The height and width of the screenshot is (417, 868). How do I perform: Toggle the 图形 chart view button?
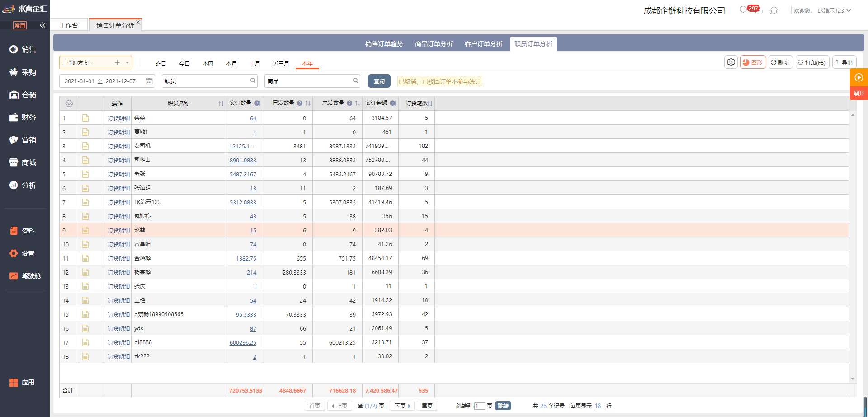[753, 62]
